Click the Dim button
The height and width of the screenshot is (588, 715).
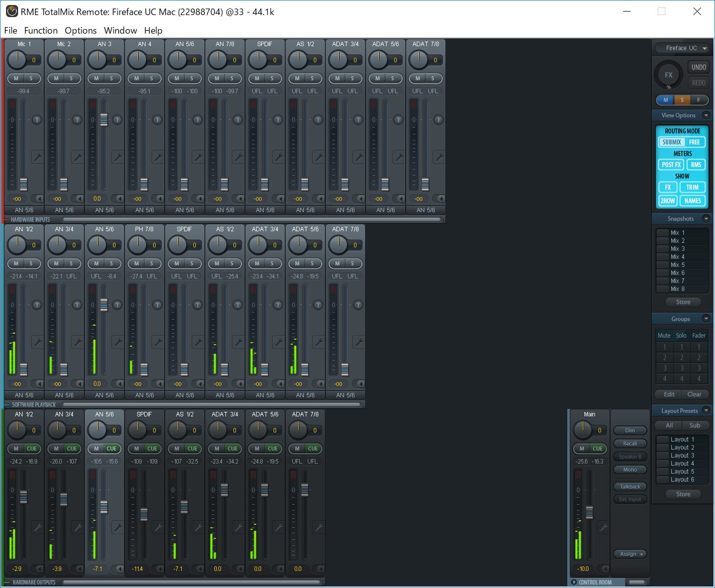630,430
